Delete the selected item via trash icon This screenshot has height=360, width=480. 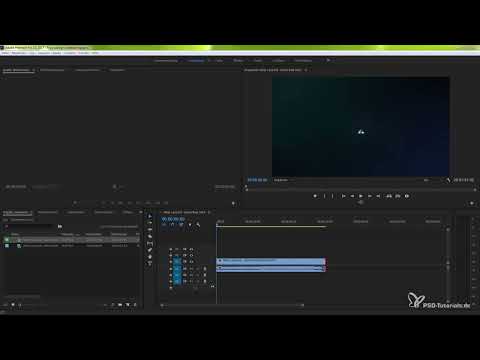135,305
